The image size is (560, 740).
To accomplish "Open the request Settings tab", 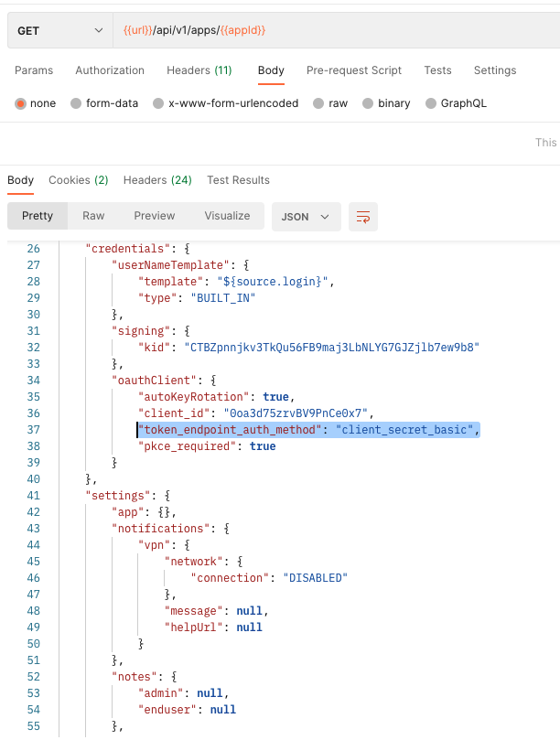I will [495, 70].
